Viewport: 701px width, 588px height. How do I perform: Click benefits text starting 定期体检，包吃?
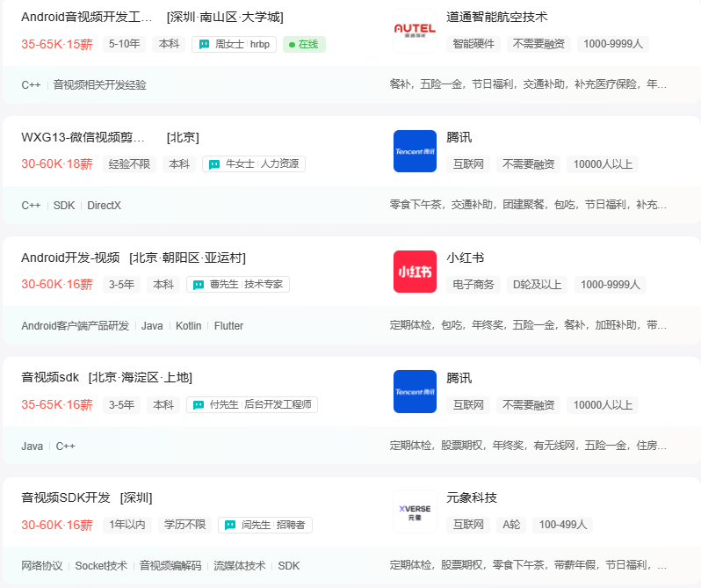point(528,325)
